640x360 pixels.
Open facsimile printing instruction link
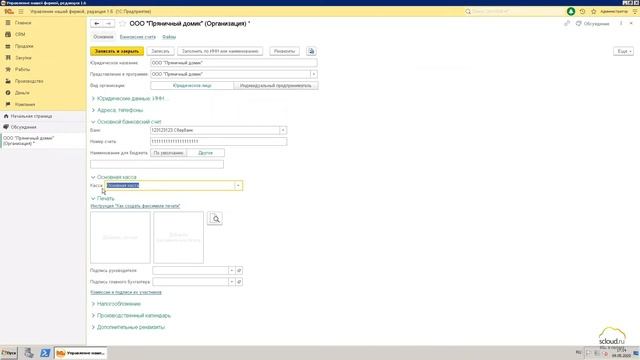135,206
